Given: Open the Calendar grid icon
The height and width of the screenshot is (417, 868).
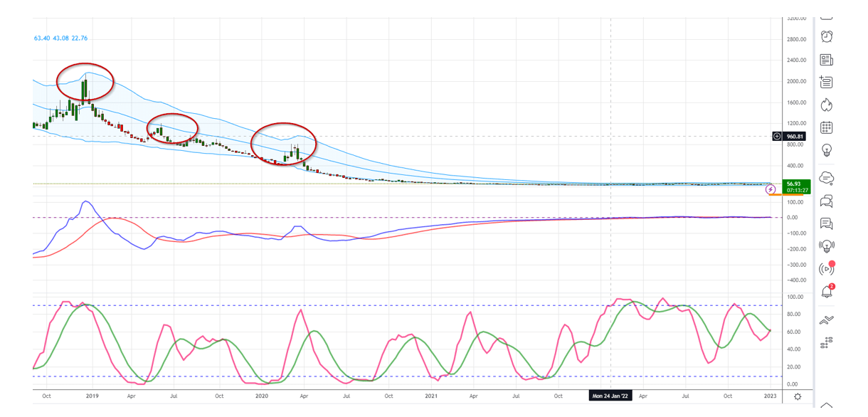Looking at the screenshot, I should [826, 128].
